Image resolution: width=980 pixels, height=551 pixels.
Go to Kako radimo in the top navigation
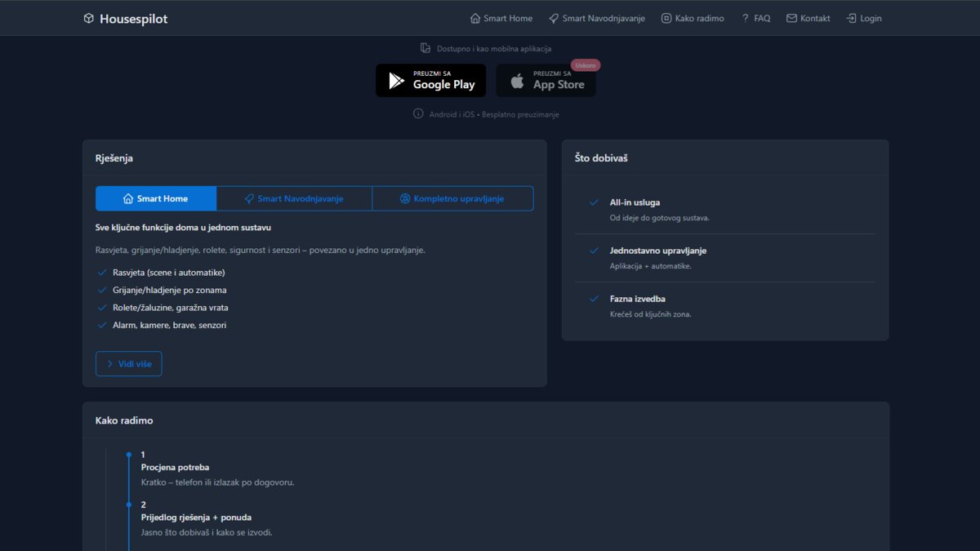point(693,18)
